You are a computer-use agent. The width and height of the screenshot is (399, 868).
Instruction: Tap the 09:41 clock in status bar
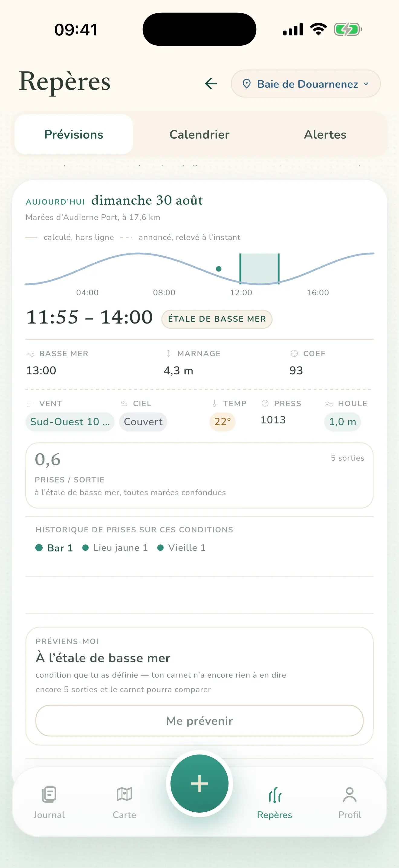click(76, 30)
